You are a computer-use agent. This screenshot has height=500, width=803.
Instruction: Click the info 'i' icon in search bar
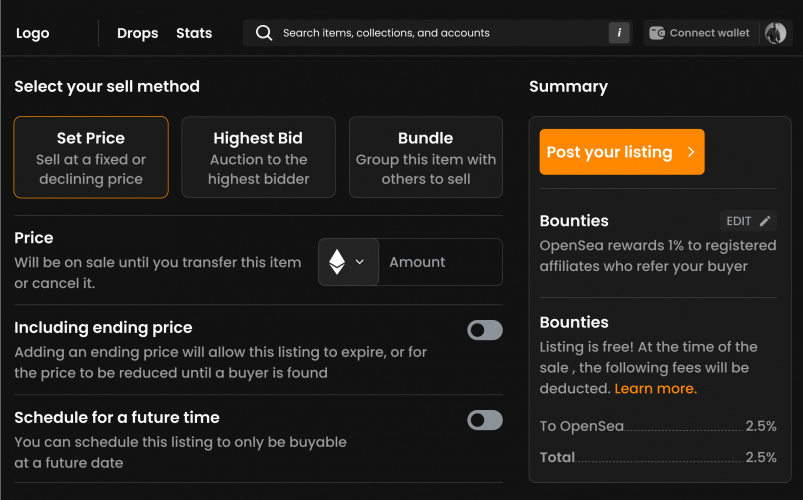pos(619,33)
